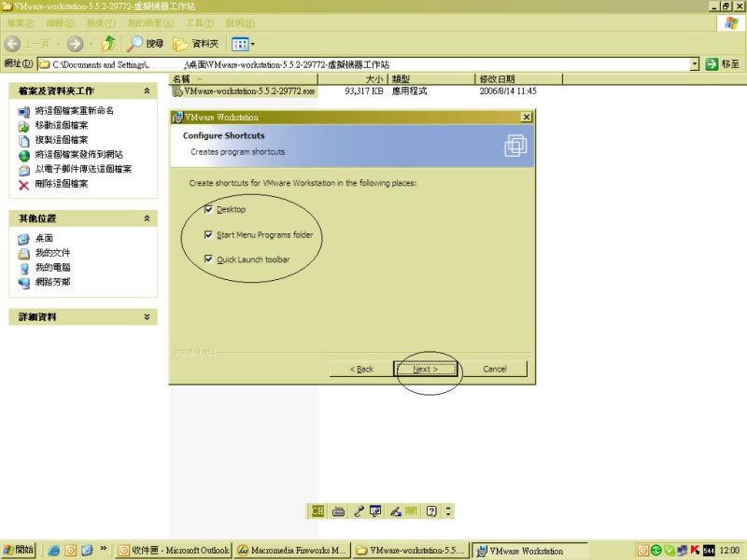Open the Views button dropdown arrow

point(252,44)
